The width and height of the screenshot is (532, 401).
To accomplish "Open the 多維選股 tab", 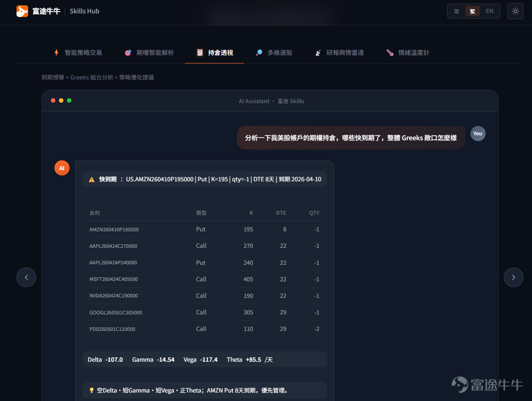I will [x=274, y=53].
